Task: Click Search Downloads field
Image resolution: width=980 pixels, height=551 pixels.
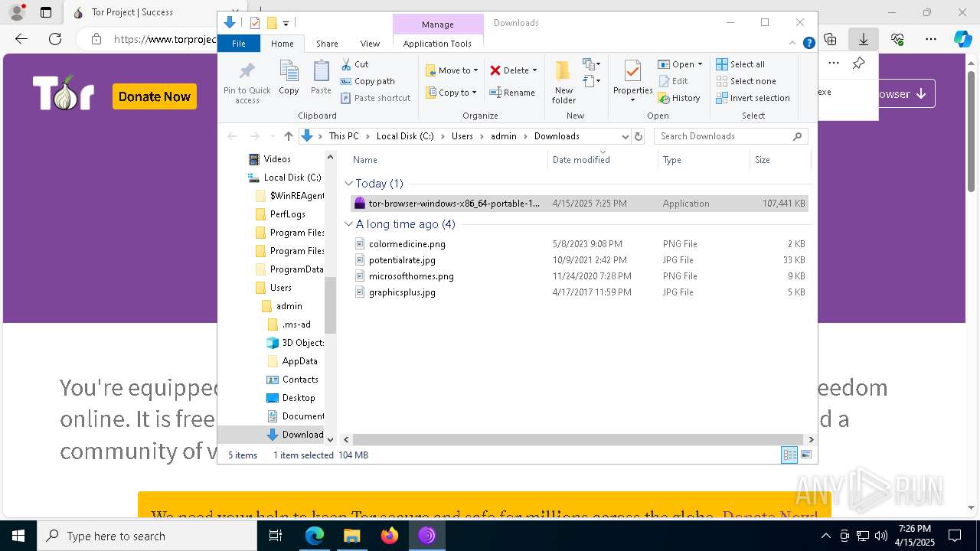Action: [x=730, y=136]
